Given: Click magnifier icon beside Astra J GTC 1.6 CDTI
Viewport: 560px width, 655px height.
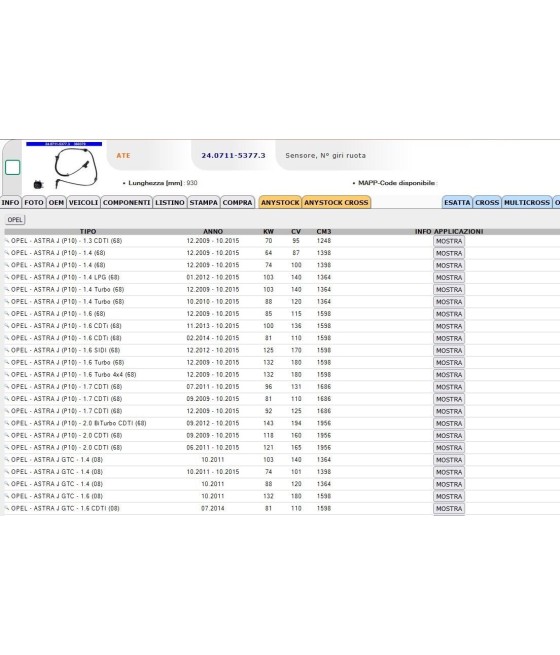Looking at the screenshot, I should (x=7, y=508).
